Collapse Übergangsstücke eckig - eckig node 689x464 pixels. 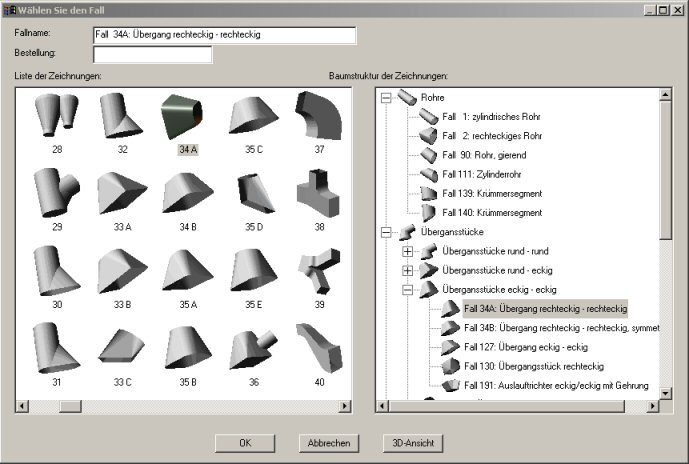[x=407, y=290]
